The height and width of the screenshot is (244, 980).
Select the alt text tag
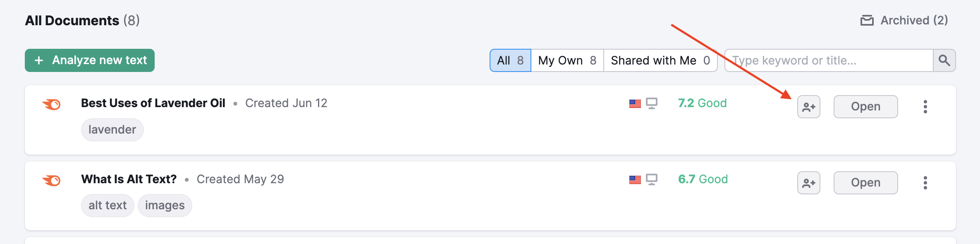(107, 205)
